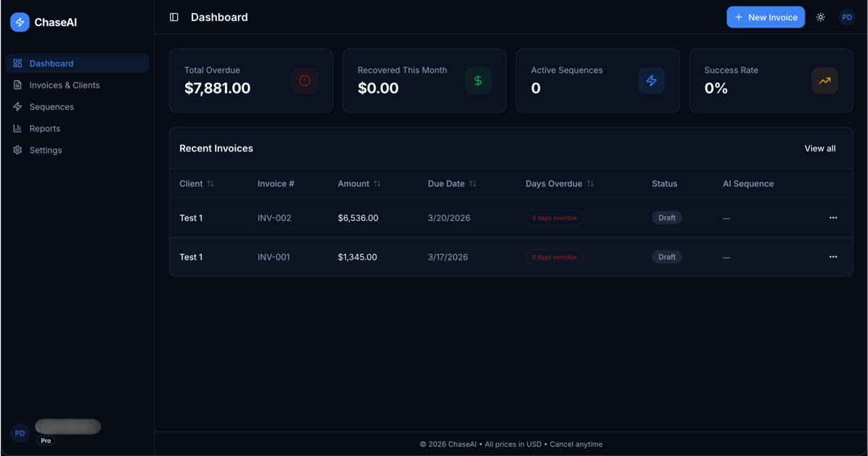This screenshot has width=868, height=456.
Task: Open Invoices & Clients page
Action: pos(77,85)
